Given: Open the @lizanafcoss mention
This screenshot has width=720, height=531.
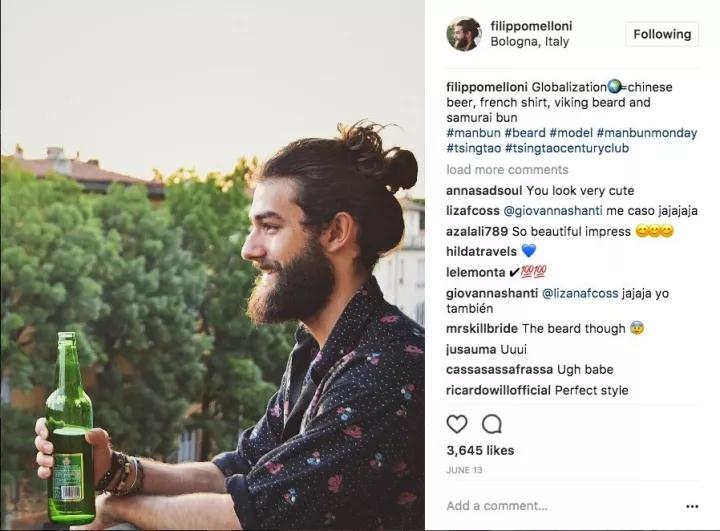Looking at the screenshot, I should click(x=580, y=293).
